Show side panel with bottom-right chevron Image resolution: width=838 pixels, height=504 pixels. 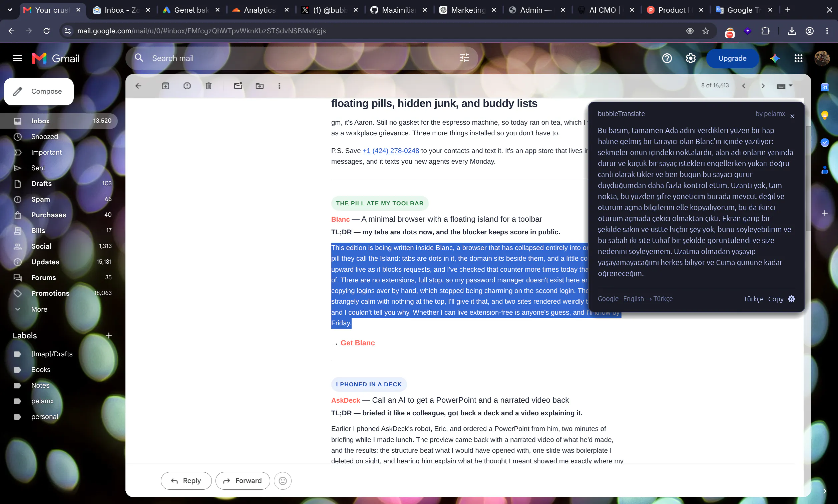825,491
